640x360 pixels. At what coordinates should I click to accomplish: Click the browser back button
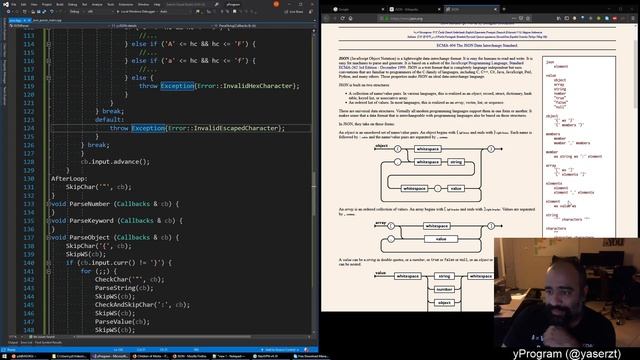click(327, 18)
